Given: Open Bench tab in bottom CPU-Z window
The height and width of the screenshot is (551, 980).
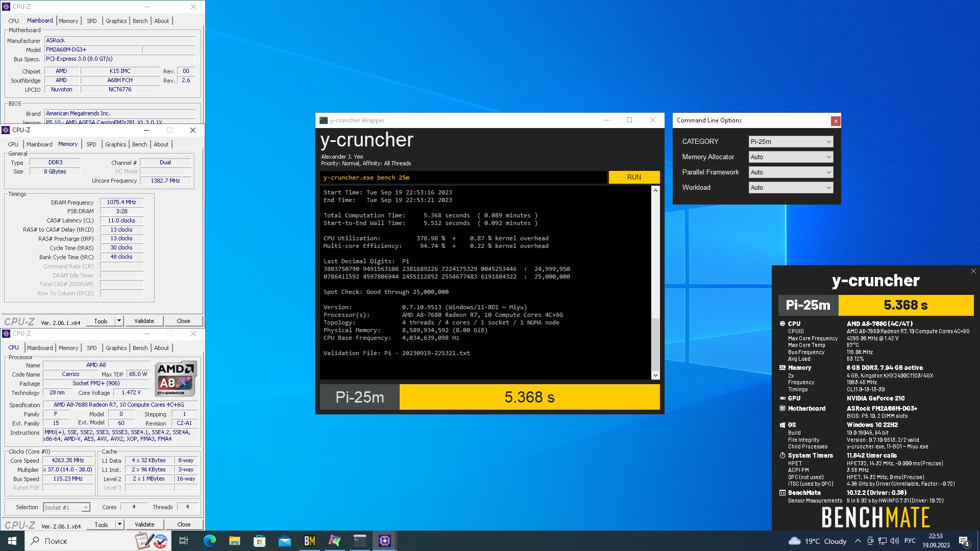Looking at the screenshot, I should click(x=140, y=348).
